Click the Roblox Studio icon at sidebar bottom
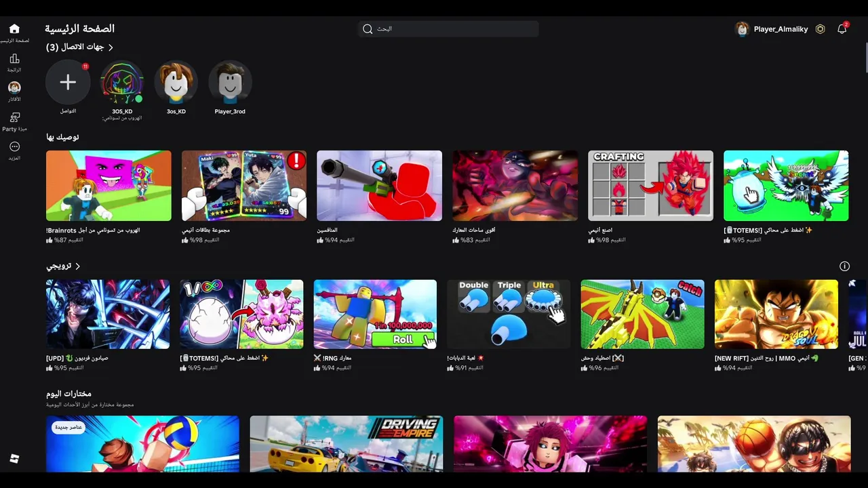 pos(14,459)
